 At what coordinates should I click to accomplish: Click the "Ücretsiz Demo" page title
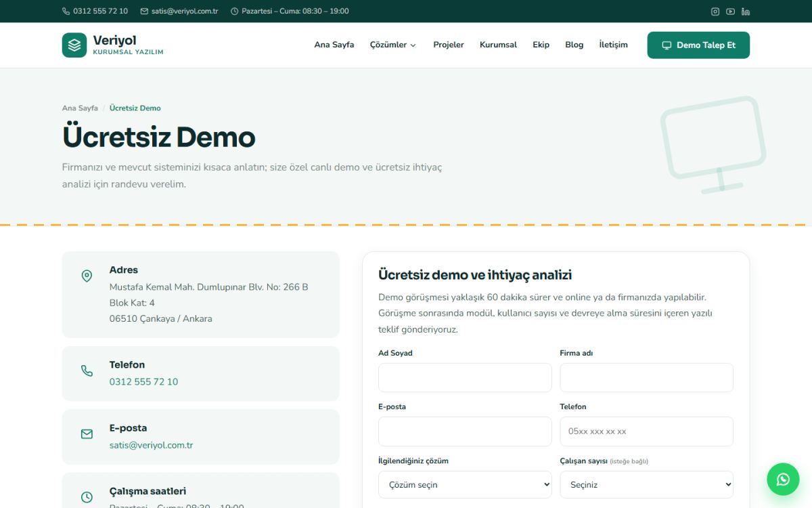[x=159, y=137]
